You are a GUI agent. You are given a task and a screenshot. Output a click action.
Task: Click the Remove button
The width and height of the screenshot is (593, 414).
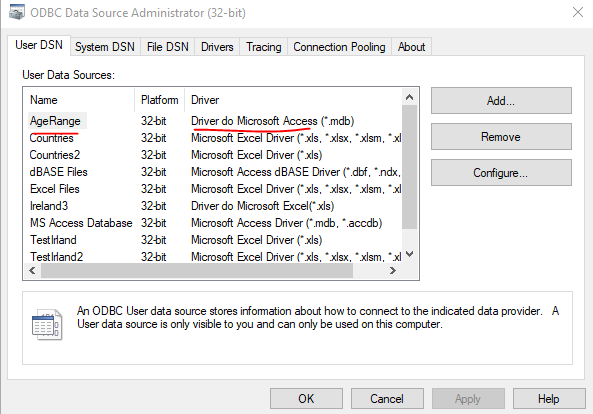click(501, 136)
